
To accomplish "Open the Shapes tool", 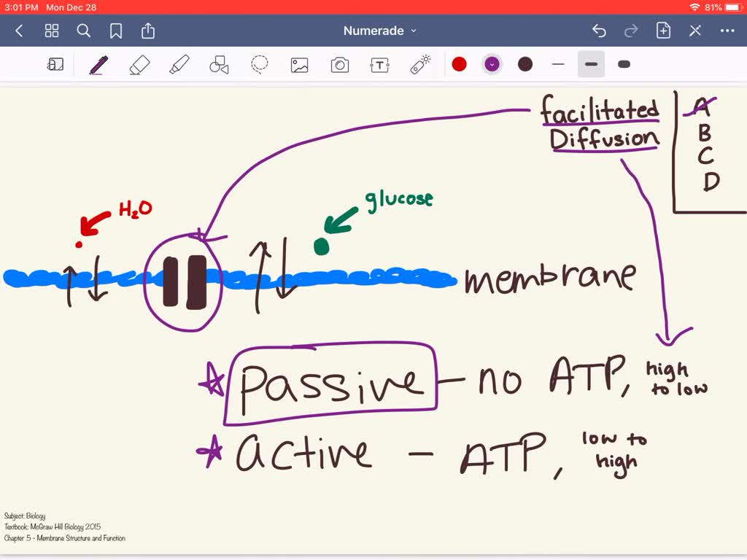I will (220, 64).
